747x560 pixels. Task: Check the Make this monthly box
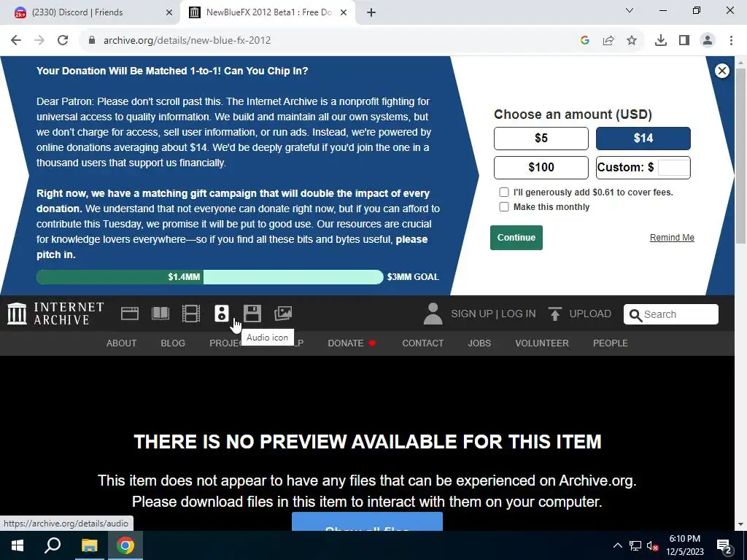point(504,206)
